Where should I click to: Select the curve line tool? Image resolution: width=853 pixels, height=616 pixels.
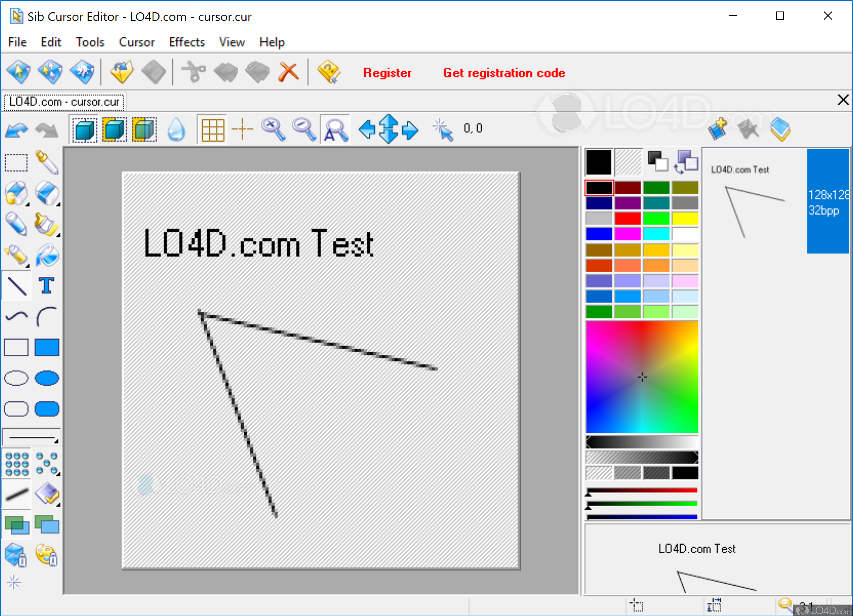point(16,316)
